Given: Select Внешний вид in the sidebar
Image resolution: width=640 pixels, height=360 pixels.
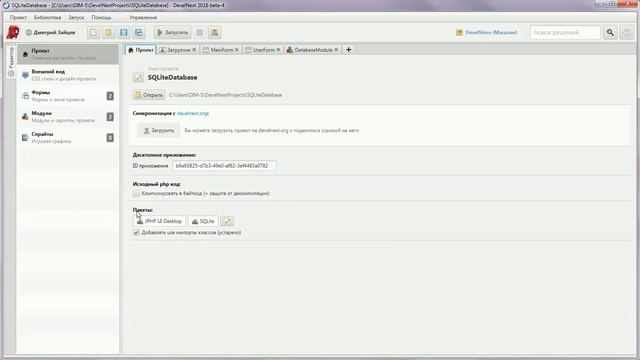Looking at the screenshot, I should pyautogui.click(x=68, y=75).
